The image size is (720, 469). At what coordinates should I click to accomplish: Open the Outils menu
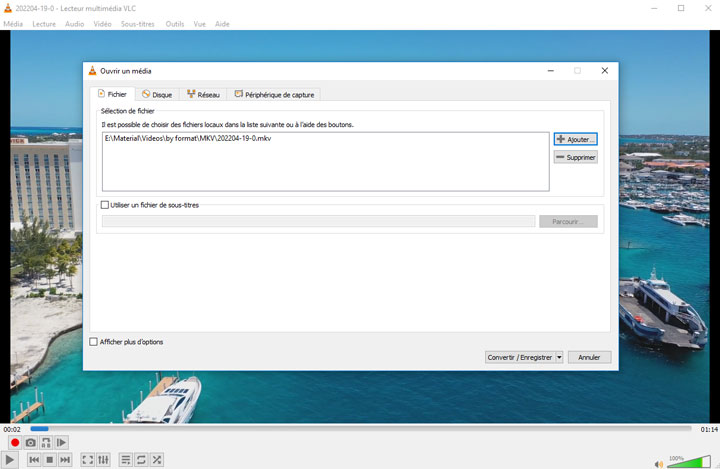point(175,24)
